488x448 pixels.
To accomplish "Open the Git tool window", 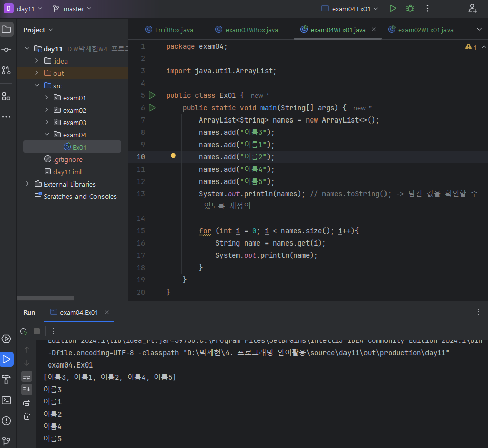I will click(7, 441).
